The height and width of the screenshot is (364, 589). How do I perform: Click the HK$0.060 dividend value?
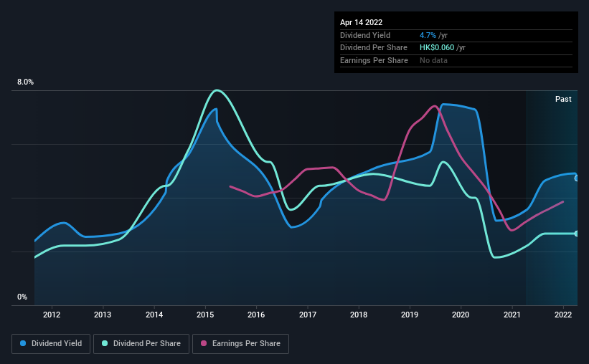click(436, 48)
